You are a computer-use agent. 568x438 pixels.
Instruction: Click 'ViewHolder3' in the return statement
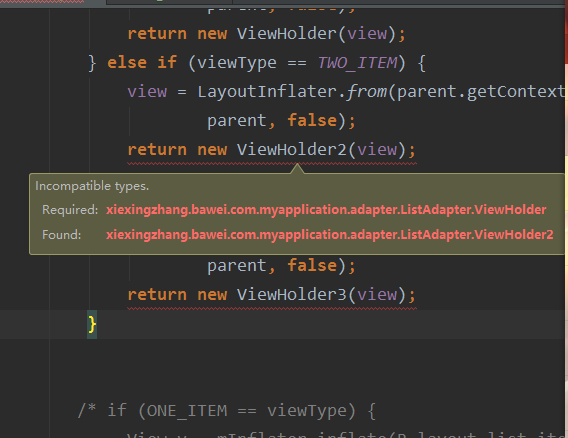pos(291,295)
